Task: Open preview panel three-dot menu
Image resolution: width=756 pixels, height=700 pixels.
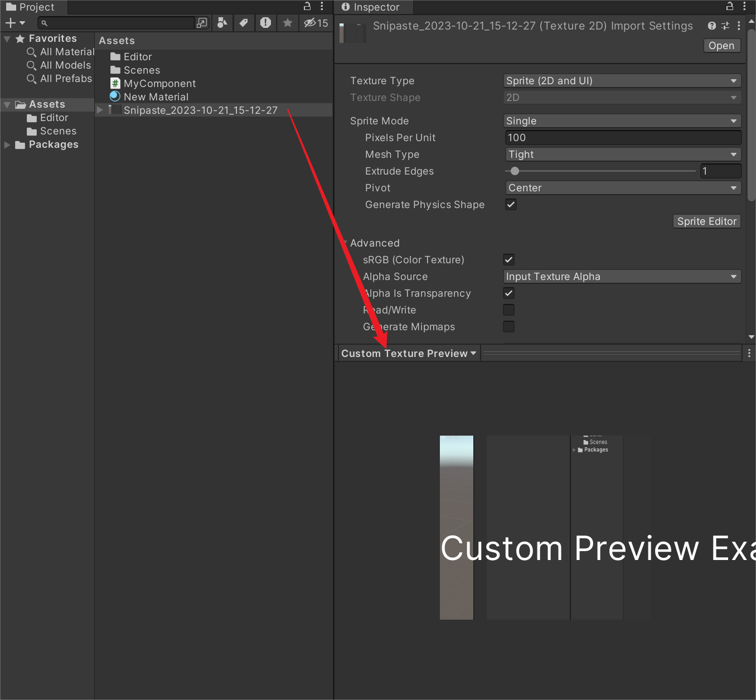Action: (749, 353)
